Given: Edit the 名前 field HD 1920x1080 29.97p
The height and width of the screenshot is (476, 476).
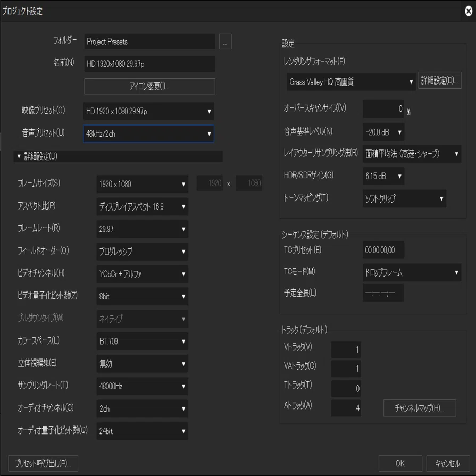Looking at the screenshot, I should pos(149,64).
